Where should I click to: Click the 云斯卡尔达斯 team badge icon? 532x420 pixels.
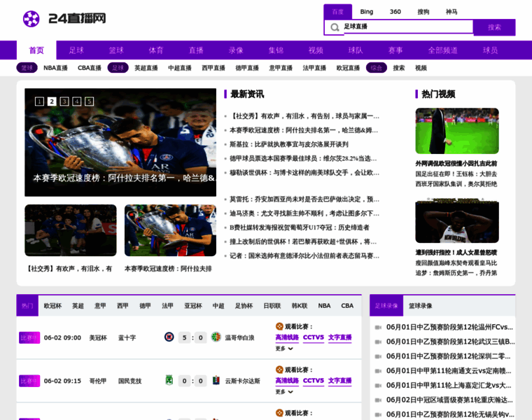[216, 380]
